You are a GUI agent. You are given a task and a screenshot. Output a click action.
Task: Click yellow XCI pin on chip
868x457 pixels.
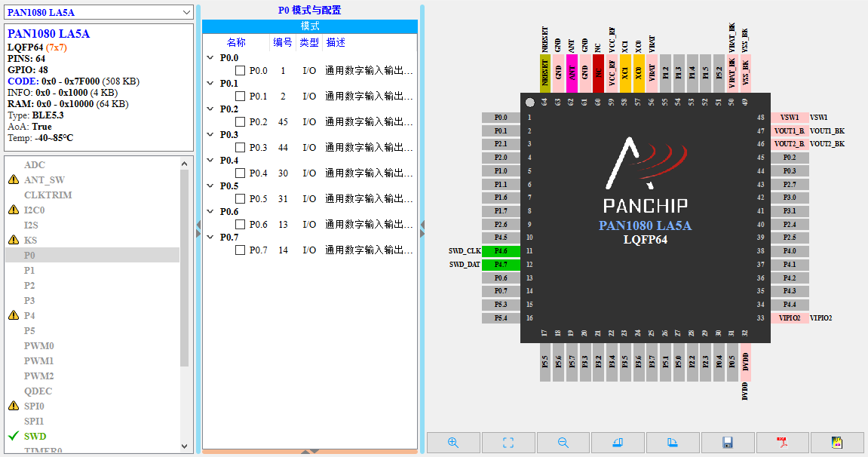[625, 73]
